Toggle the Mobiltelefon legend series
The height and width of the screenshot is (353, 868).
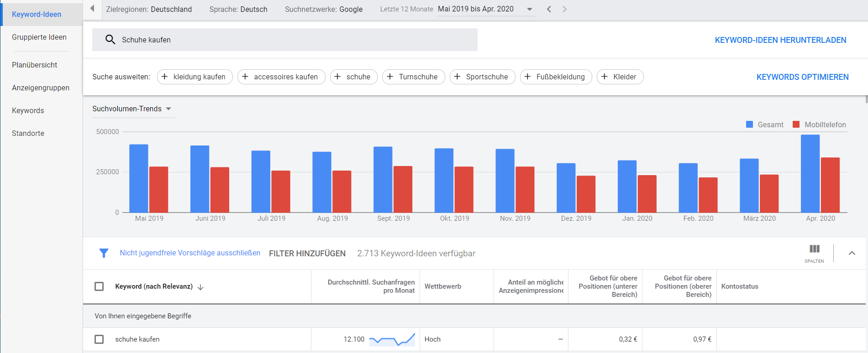coord(820,125)
